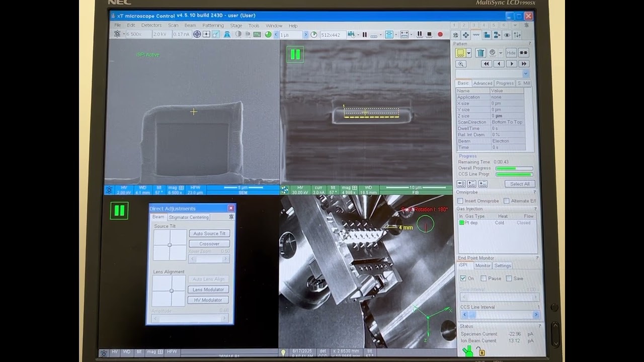Check the Save checkbox in End Point Monitor
644x362 pixels.
point(509,278)
